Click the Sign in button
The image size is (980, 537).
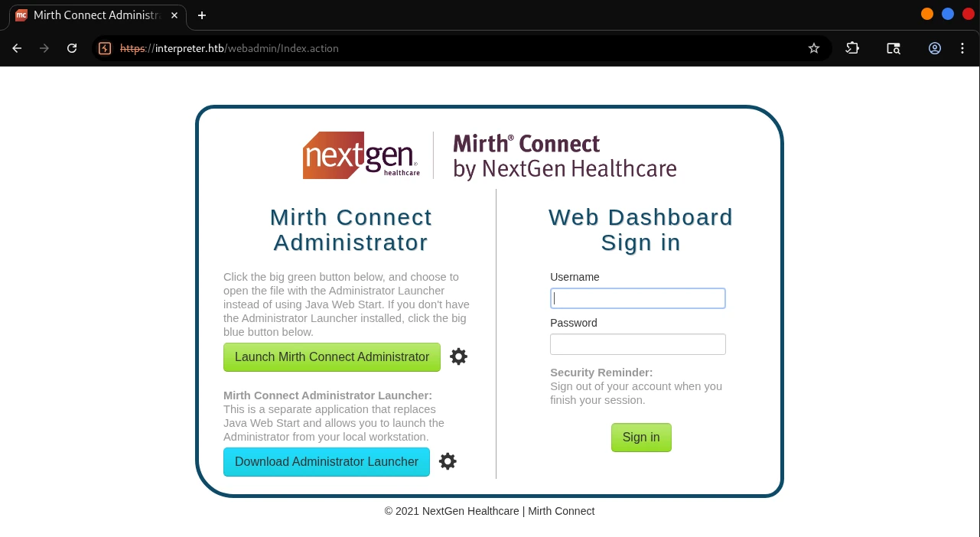641,438
